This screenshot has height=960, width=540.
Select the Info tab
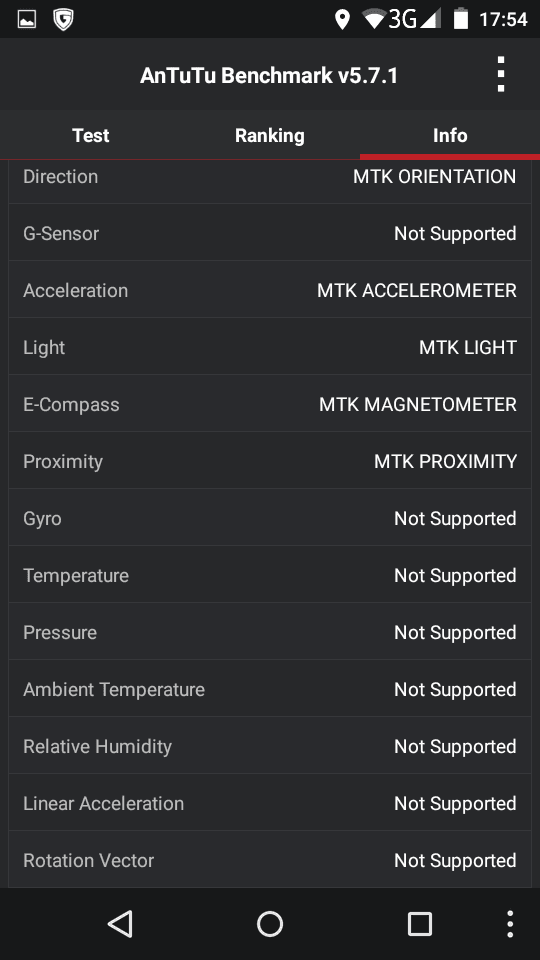tap(450, 135)
